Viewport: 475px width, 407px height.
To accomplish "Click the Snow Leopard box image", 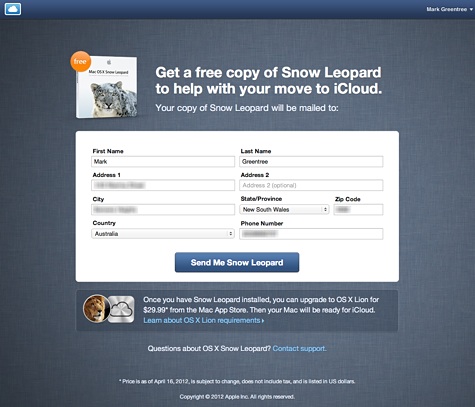I will (x=107, y=87).
